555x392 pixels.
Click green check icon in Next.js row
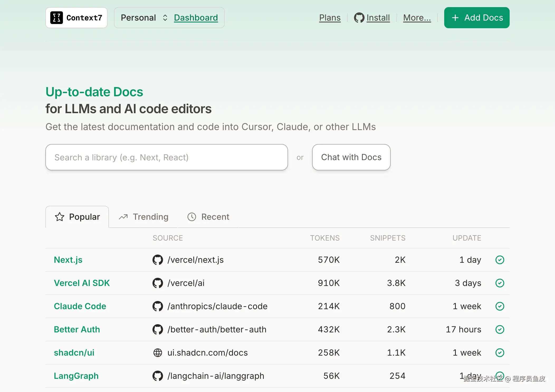[500, 260]
